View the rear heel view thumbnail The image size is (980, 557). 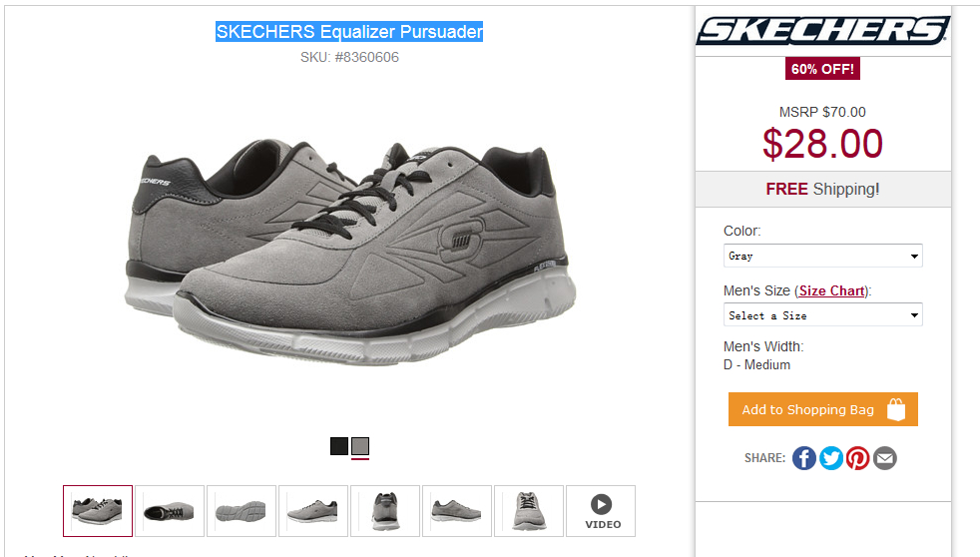385,511
